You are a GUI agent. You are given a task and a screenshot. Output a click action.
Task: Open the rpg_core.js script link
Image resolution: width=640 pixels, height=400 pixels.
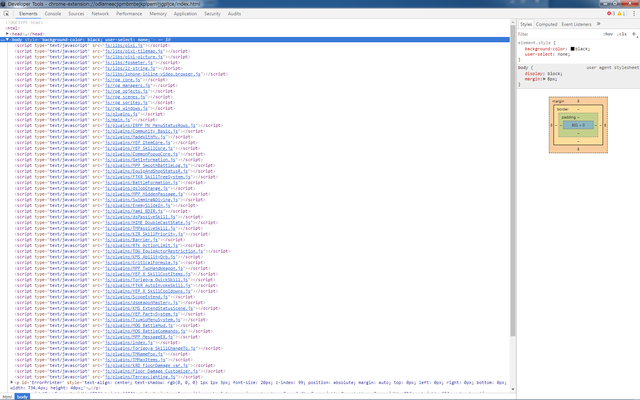tap(123, 80)
